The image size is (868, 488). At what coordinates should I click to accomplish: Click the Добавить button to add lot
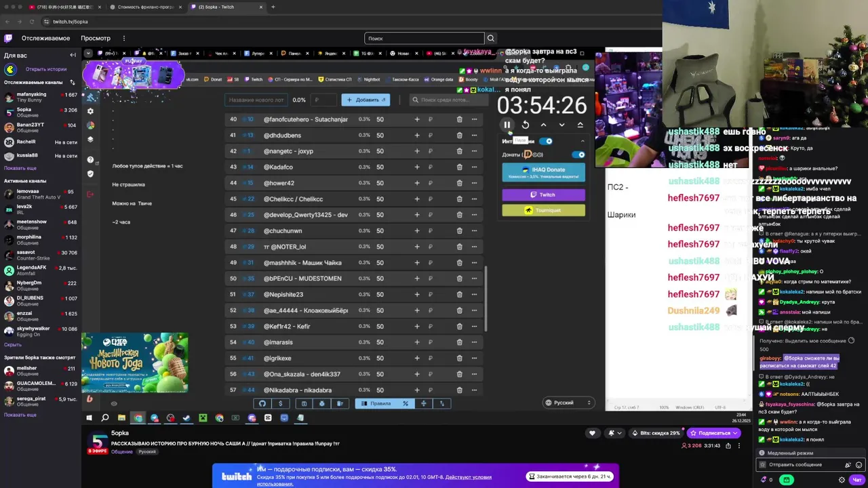point(366,100)
